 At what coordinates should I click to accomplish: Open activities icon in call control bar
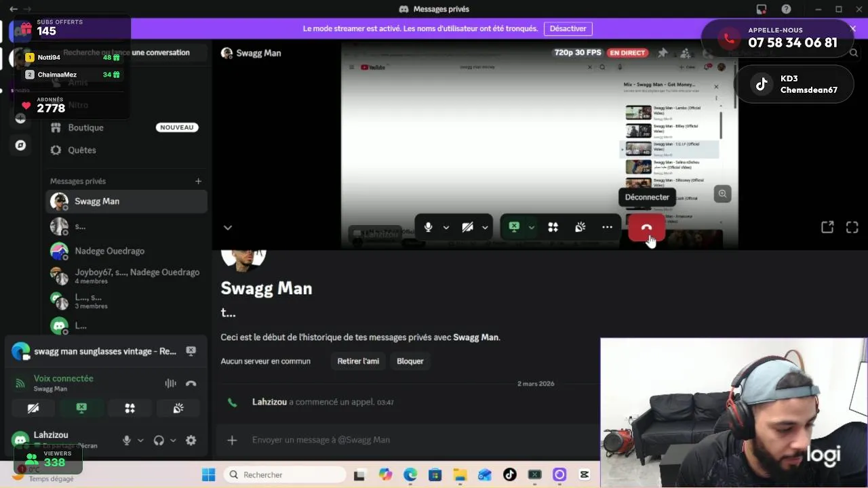click(553, 228)
